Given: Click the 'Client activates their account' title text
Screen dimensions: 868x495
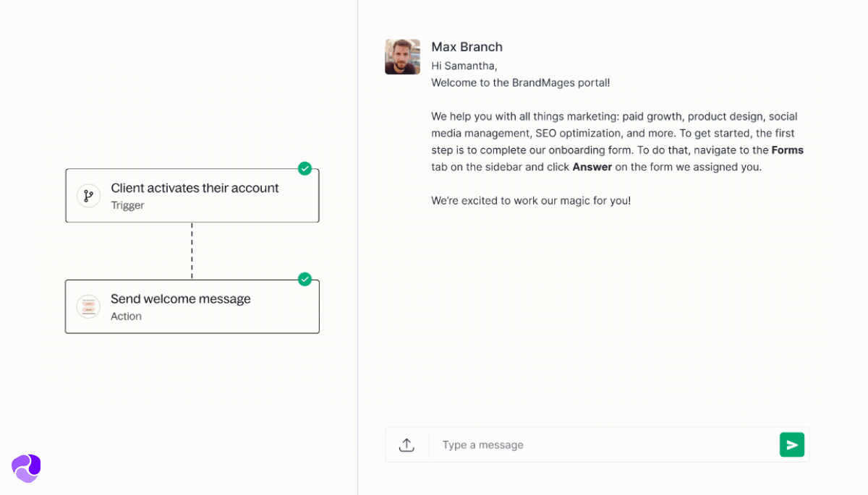Looking at the screenshot, I should (x=195, y=188).
